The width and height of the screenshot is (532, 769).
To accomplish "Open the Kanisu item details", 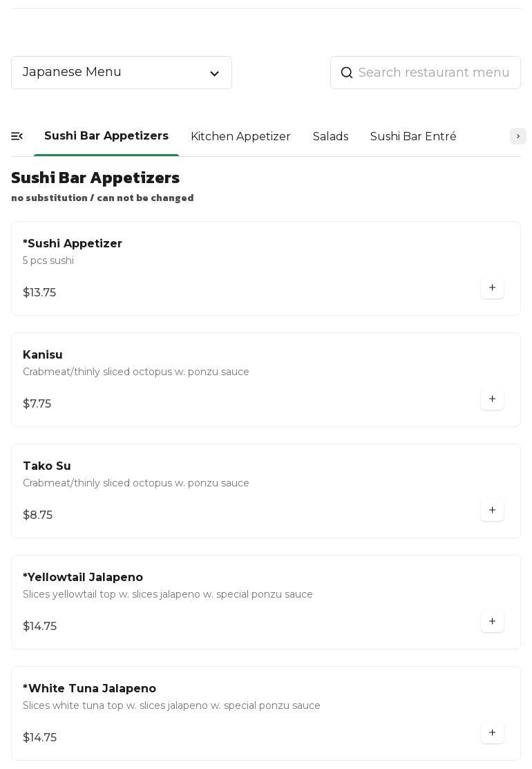I will (x=43, y=354).
